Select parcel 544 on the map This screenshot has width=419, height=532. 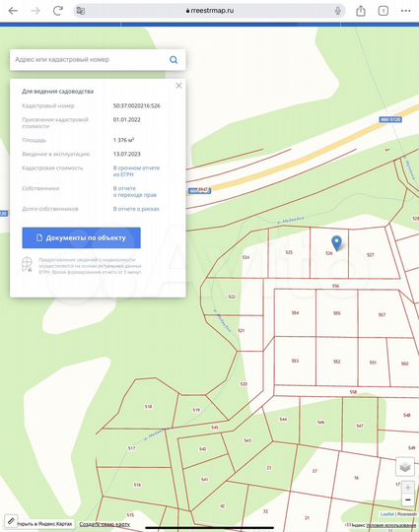coord(283,420)
